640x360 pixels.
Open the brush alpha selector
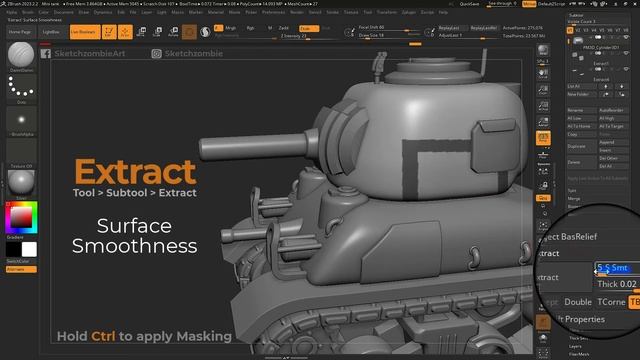21,119
